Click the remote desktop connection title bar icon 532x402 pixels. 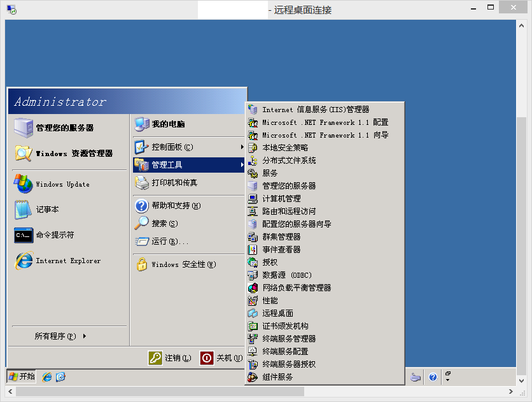coord(11,10)
